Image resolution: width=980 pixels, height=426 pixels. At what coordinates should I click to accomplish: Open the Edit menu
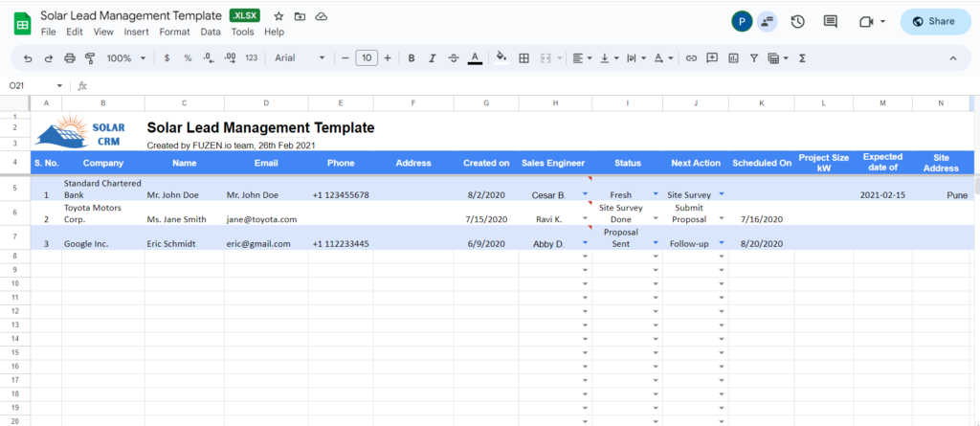[75, 32]
